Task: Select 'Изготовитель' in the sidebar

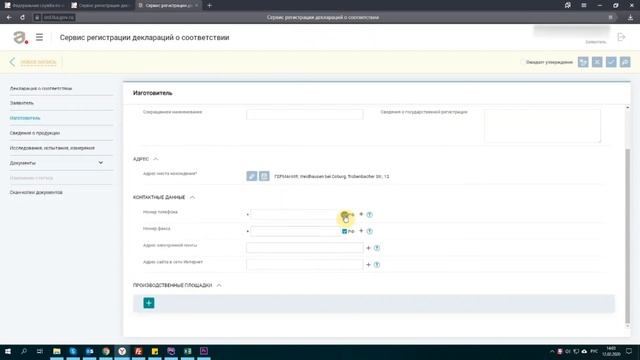Action: click(x=25, y=118)
